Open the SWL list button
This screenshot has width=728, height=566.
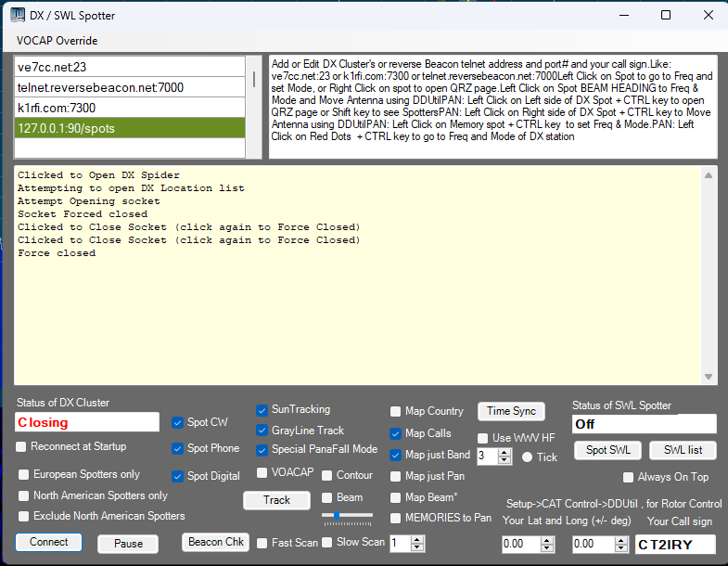tap(683, 450)
